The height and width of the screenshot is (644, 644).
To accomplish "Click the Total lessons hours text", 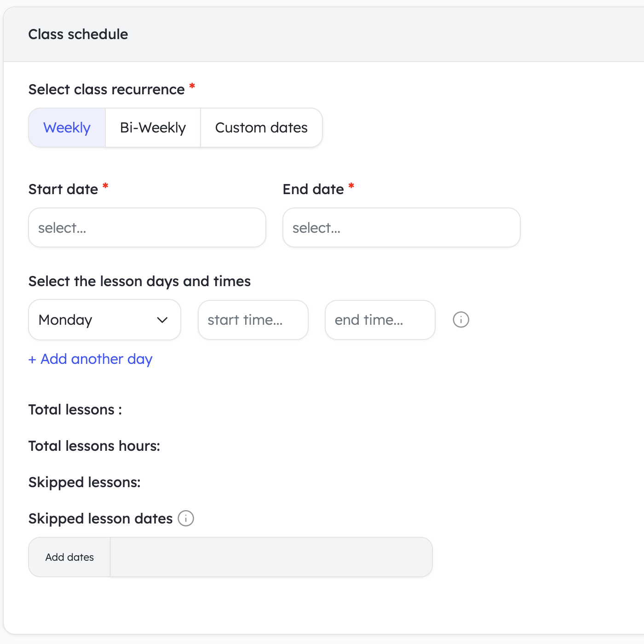I will click(x=94, y=446).
